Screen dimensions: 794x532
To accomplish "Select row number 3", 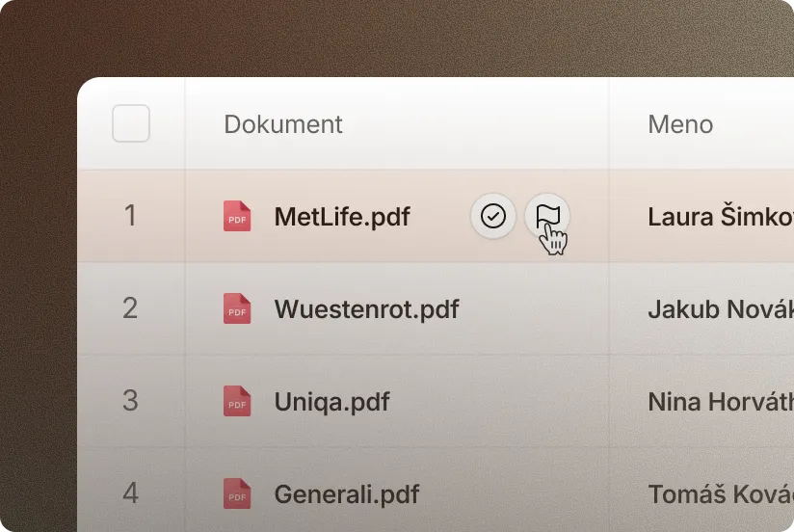I will (130, 400).
